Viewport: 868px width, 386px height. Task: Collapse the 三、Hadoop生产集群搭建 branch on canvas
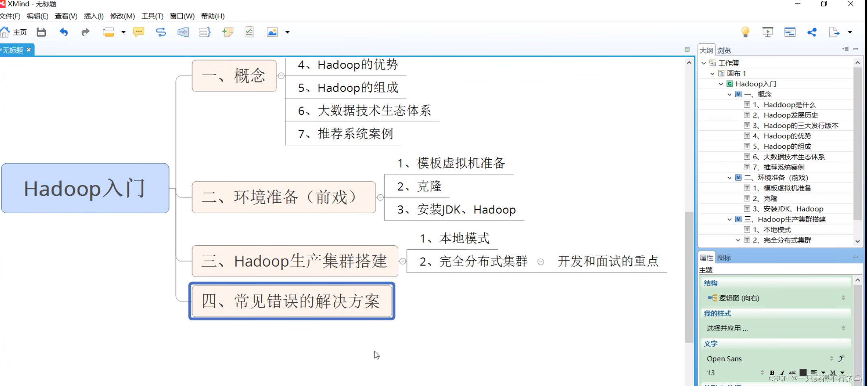pos(403,261)
